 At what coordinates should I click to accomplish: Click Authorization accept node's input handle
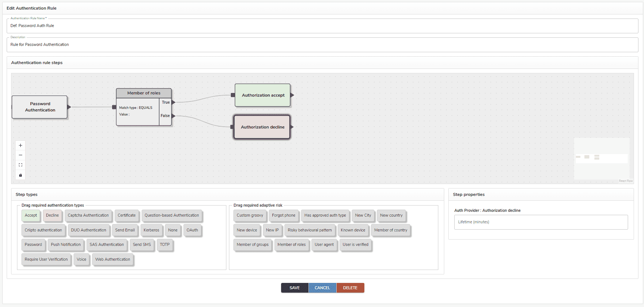coord(233,95)
